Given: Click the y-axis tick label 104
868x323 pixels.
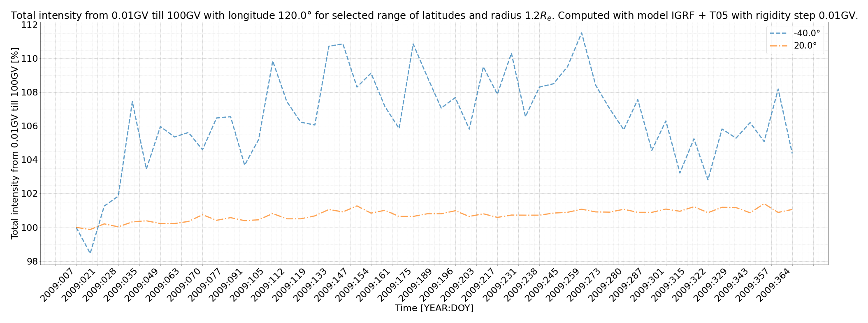Looking at the screenshot, I should (30, 160).
